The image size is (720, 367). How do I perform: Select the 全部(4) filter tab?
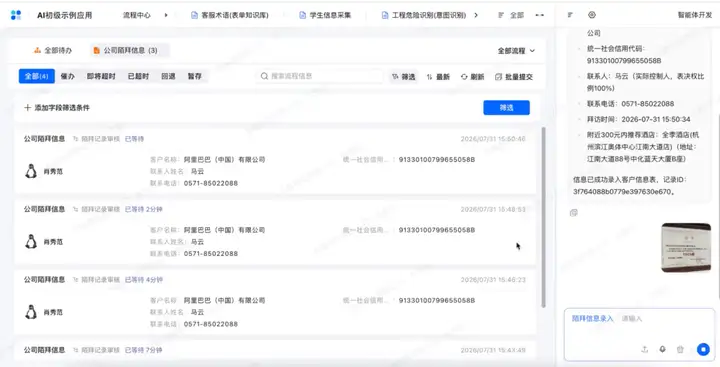tap(36, 76)
